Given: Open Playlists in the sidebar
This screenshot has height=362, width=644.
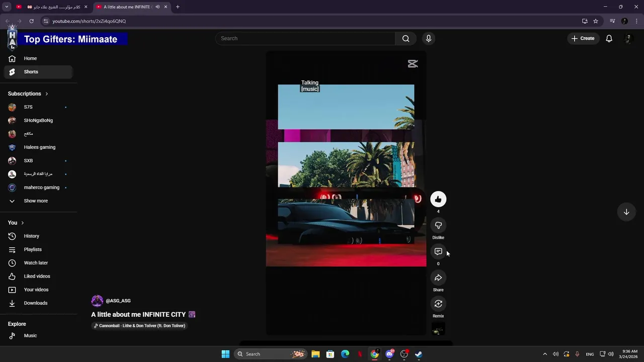Looking at the screenshot, I should click(x=38, y=249).
